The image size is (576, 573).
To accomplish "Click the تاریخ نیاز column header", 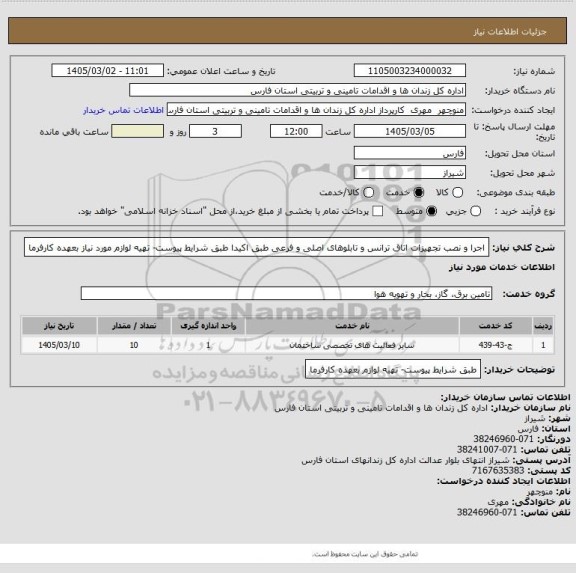I will click(59, 325).
